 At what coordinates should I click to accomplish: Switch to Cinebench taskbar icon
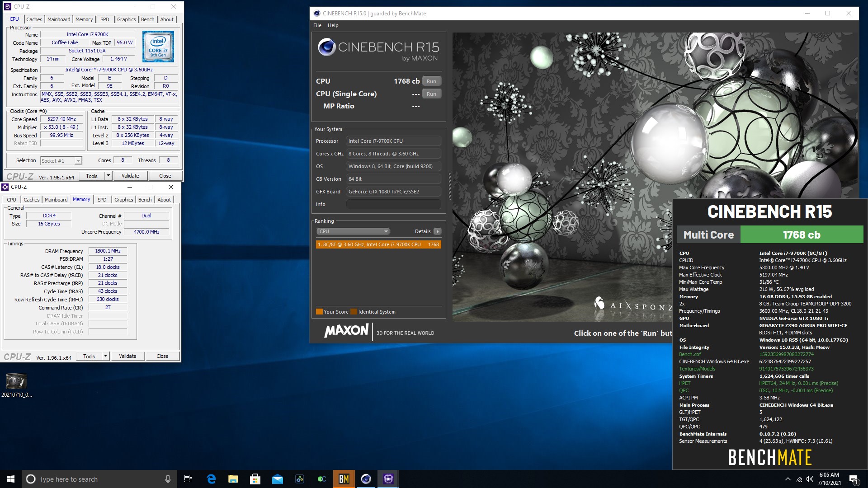[x=366, y=479]
